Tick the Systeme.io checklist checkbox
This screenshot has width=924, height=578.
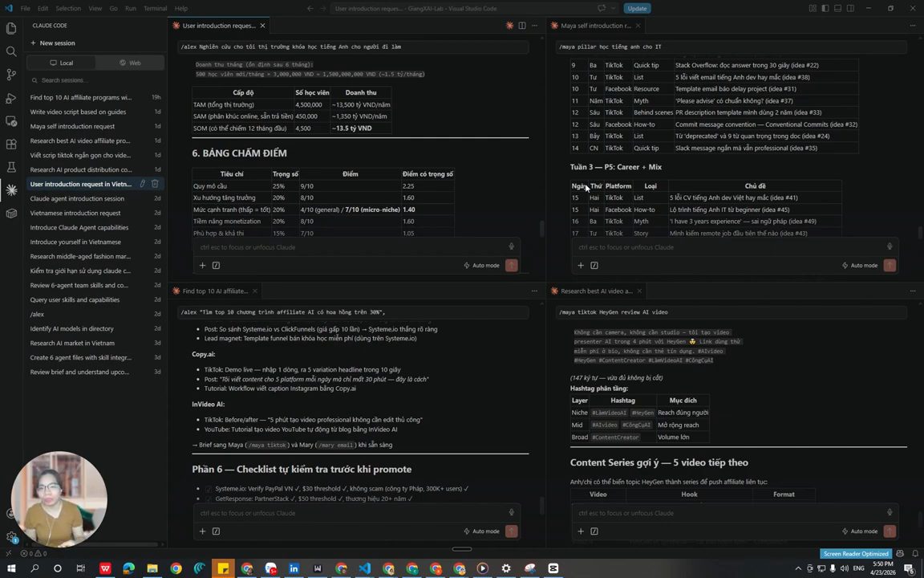(x=208, y=489)
